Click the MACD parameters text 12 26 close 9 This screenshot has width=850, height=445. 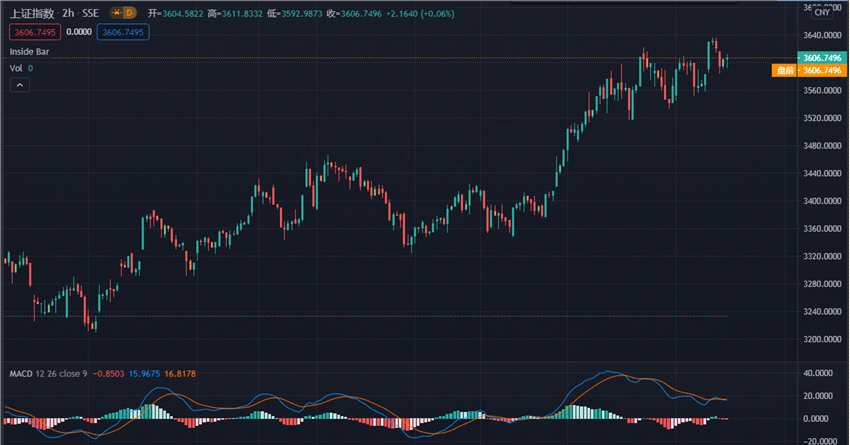click(62, 374)
